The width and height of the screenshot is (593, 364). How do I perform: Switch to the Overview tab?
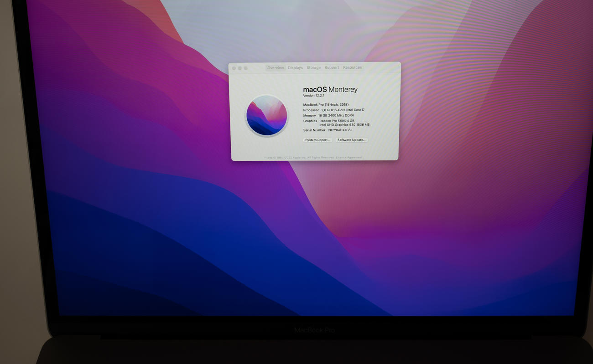point(276,68)
